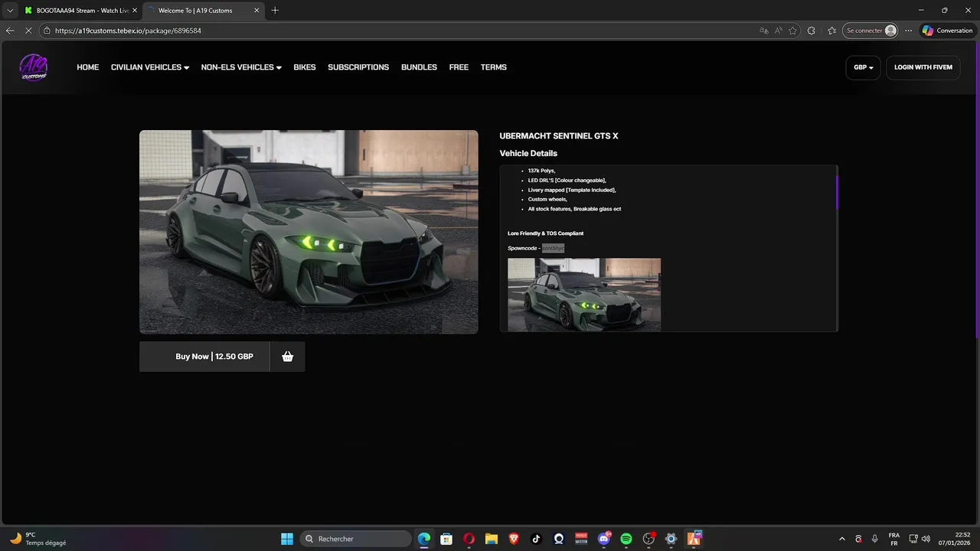Open the GBP currency dropdown
The height and width of the screenshot is (551, 980).
(863, 67)
